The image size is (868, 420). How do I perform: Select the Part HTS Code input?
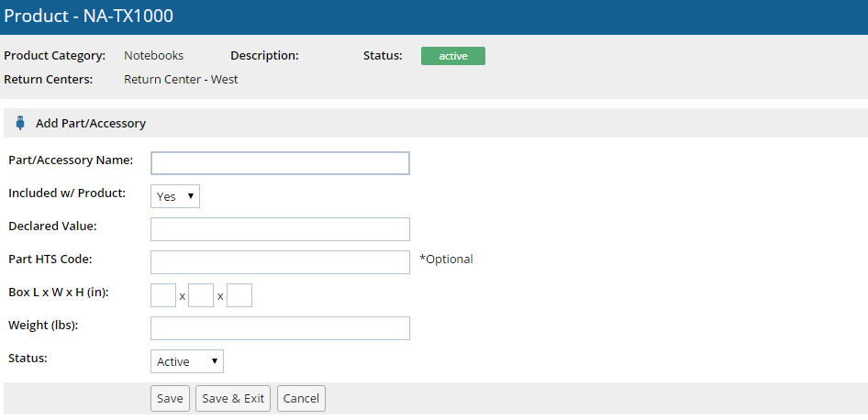tap(280, 262)
